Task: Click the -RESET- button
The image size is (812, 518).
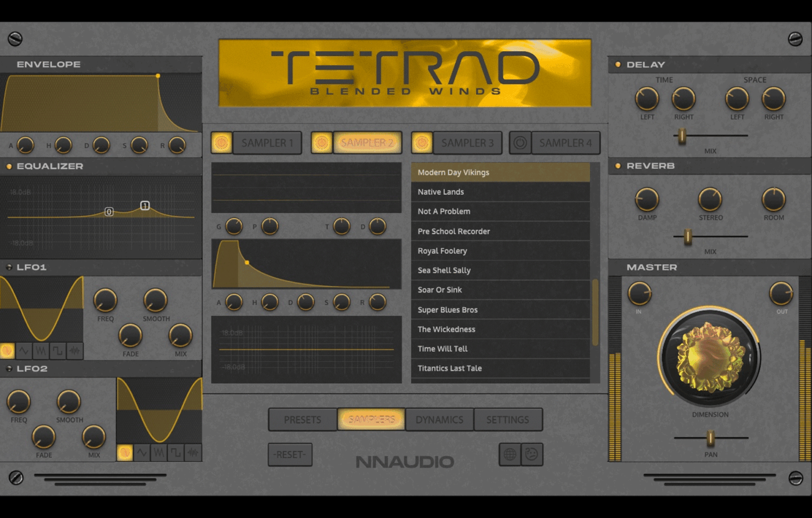Action: click(x=290, y=454)
